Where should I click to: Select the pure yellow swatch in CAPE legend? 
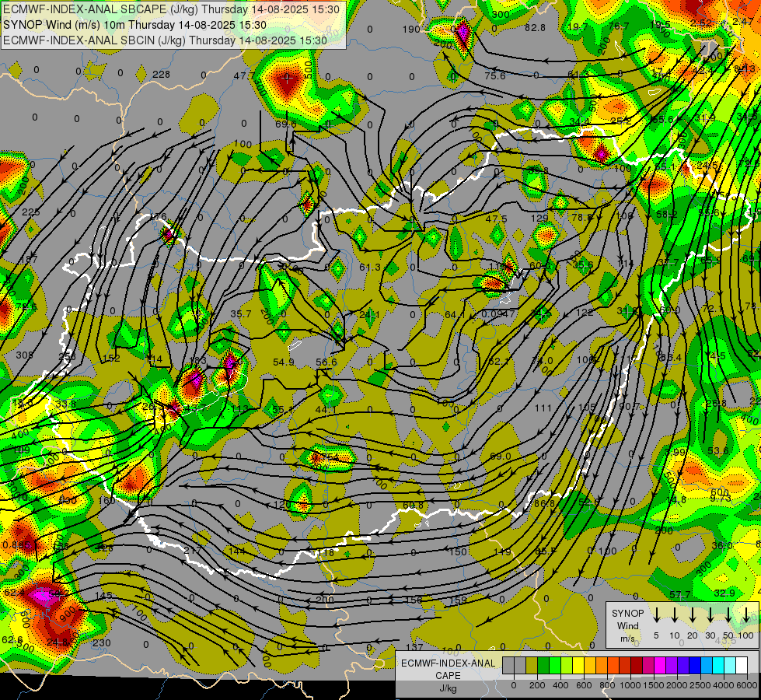(578, 665)
